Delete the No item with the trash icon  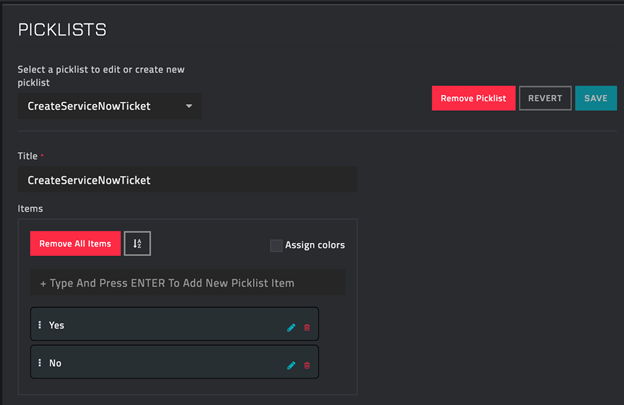[x=307, y=365]
